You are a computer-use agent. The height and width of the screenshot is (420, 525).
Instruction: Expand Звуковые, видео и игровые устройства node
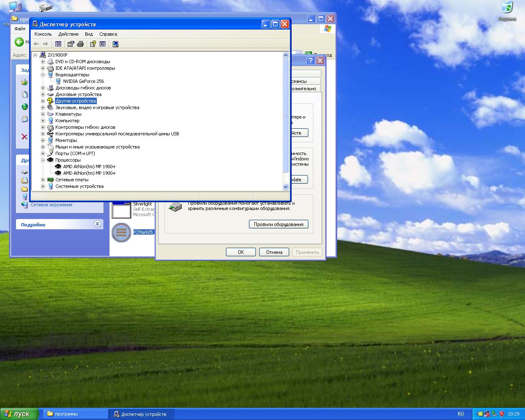tap(43, 107)
